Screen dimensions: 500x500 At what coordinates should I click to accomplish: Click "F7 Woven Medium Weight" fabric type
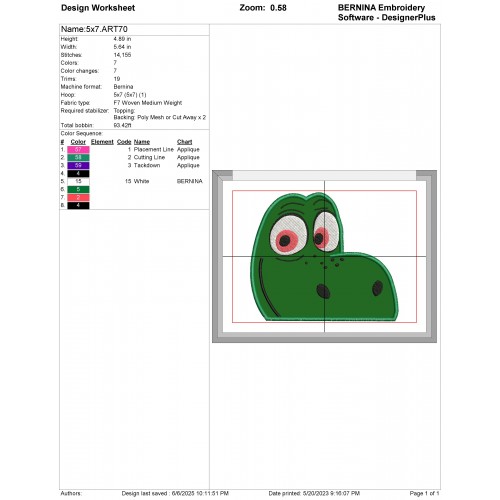tap(148, 103)
